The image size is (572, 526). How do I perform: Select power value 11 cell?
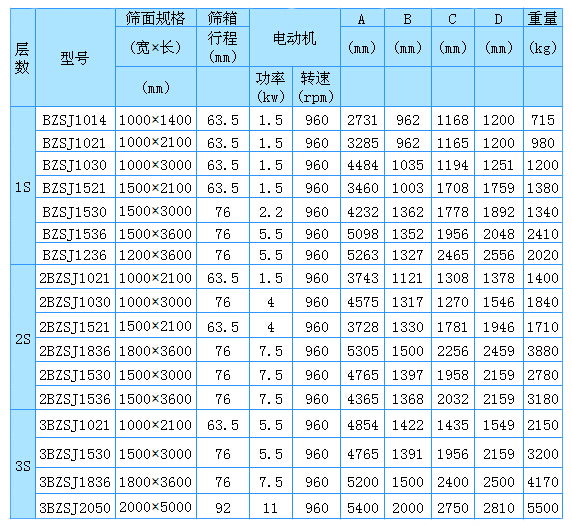click(271, 507)
